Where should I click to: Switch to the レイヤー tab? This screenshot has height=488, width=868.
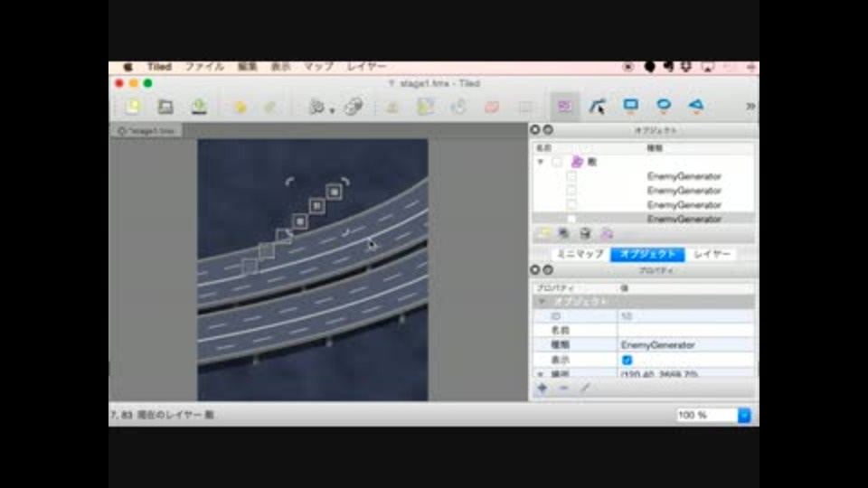click(712, 254)
